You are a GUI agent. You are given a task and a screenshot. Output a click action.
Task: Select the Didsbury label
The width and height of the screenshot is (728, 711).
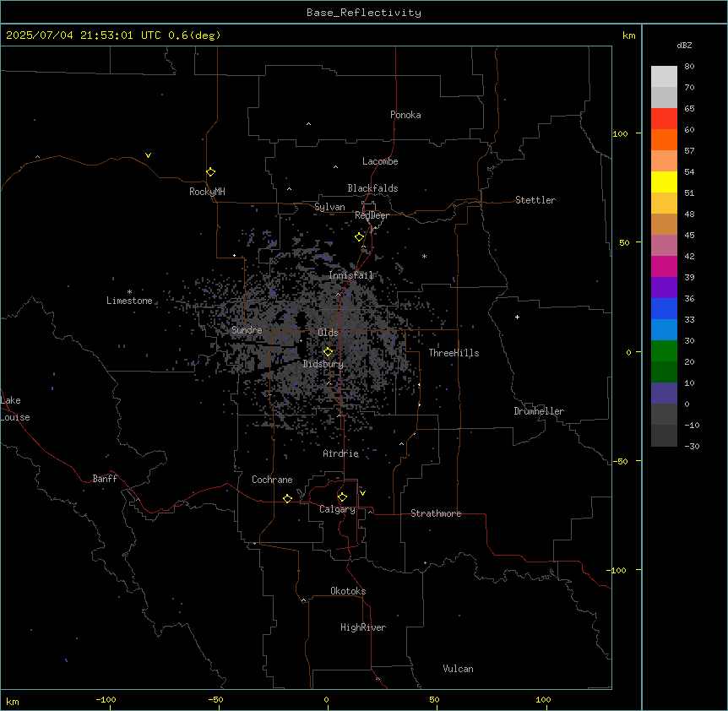click(323, 364)
